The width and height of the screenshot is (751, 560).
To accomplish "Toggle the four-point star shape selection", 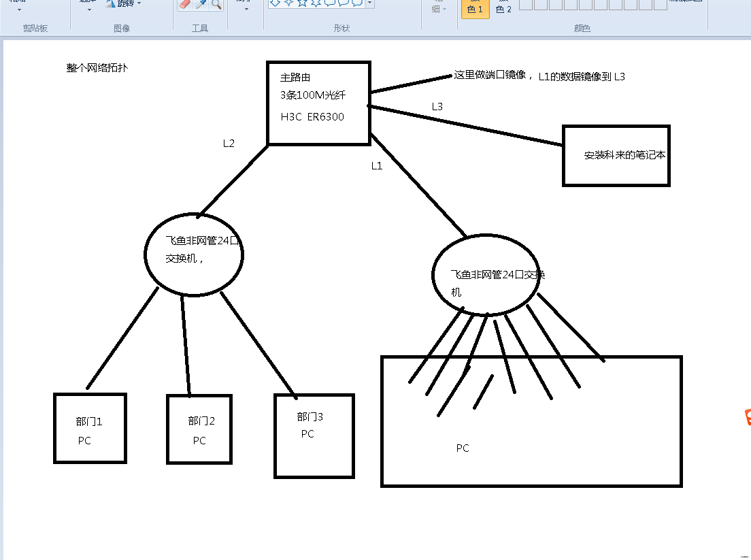I will [x=288, y=5].
